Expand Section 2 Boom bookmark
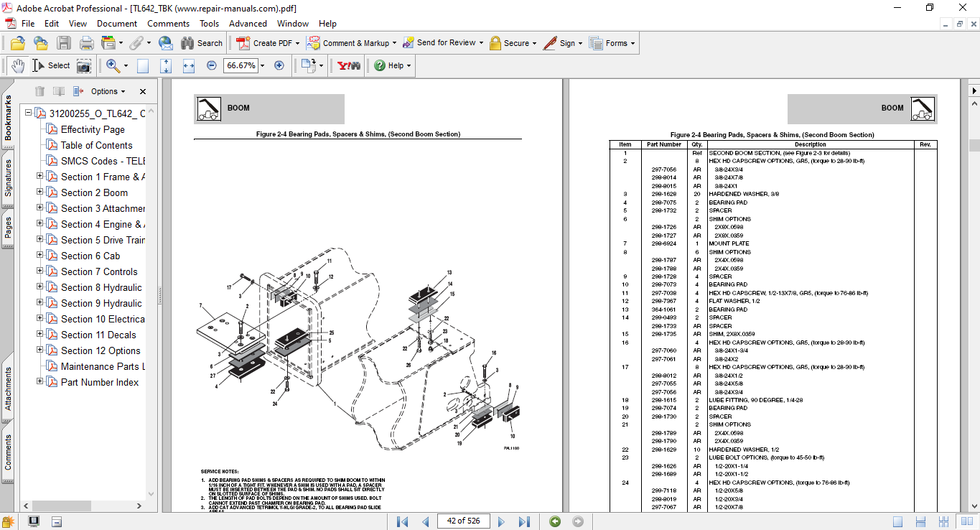Viewport: 980px width, 530px height. (40, 192)
